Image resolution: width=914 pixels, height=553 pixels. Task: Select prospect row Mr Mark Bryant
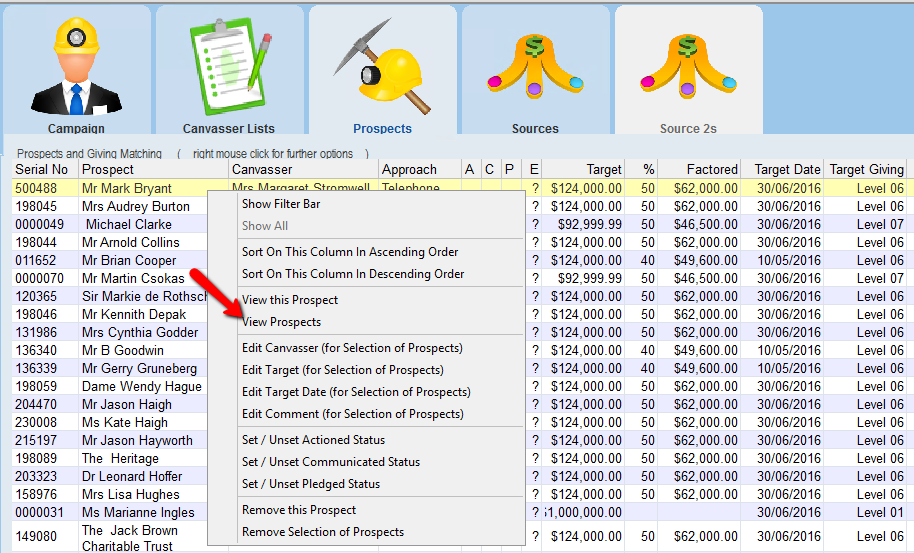pyautogui.click(x=126, y=188)
